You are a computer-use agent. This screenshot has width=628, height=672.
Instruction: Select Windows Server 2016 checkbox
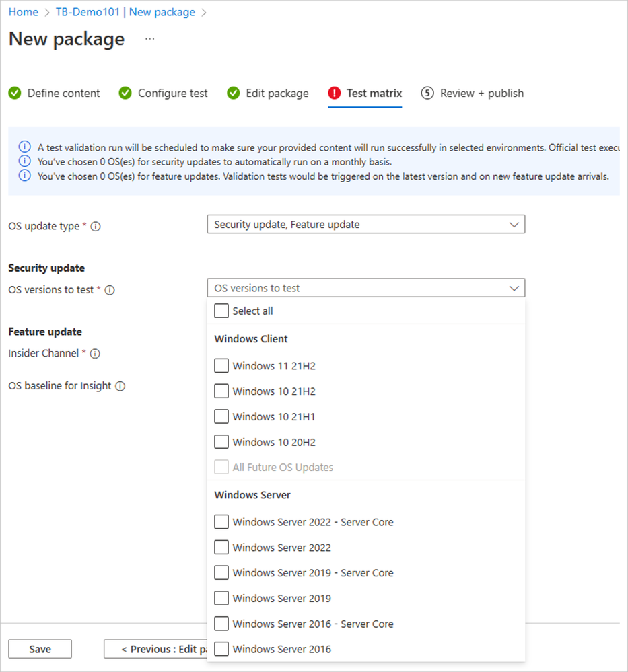point(221,649)
